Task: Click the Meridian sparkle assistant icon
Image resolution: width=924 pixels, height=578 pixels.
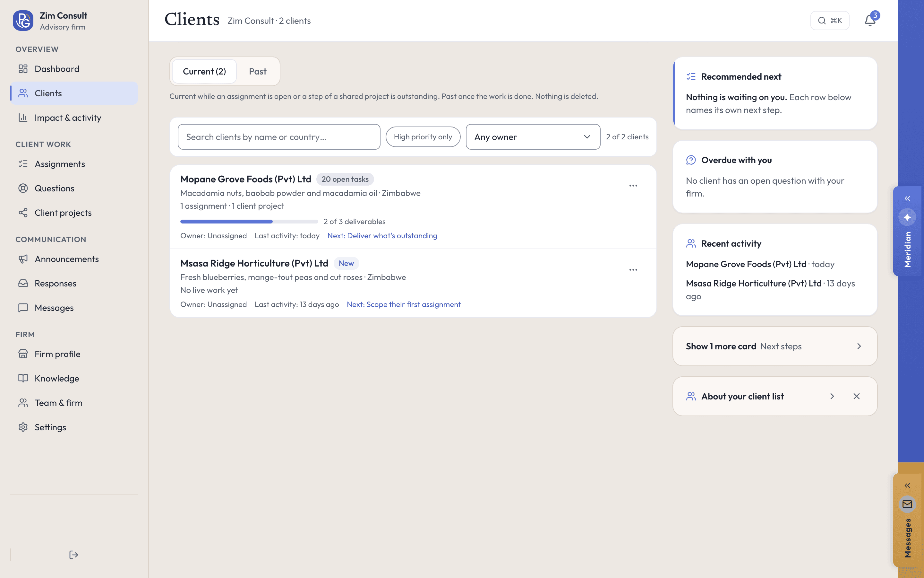Action: coord(907,217)
